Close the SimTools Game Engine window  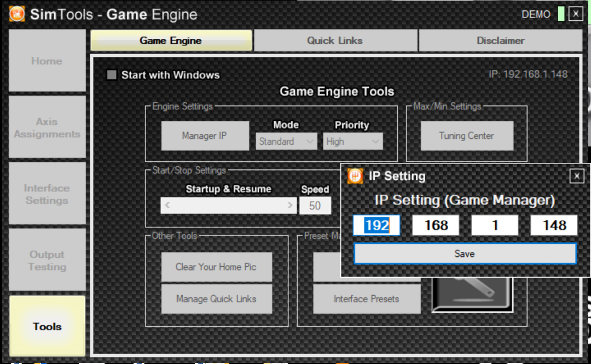pyautogui.click(x=576, y=14)
